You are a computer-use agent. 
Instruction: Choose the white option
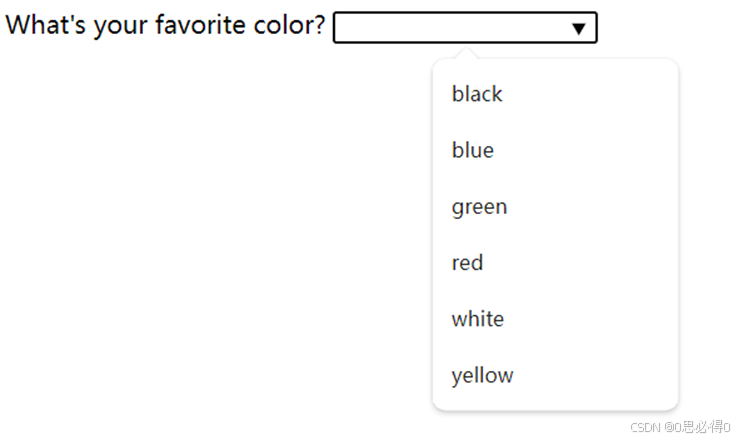(478, 319)
